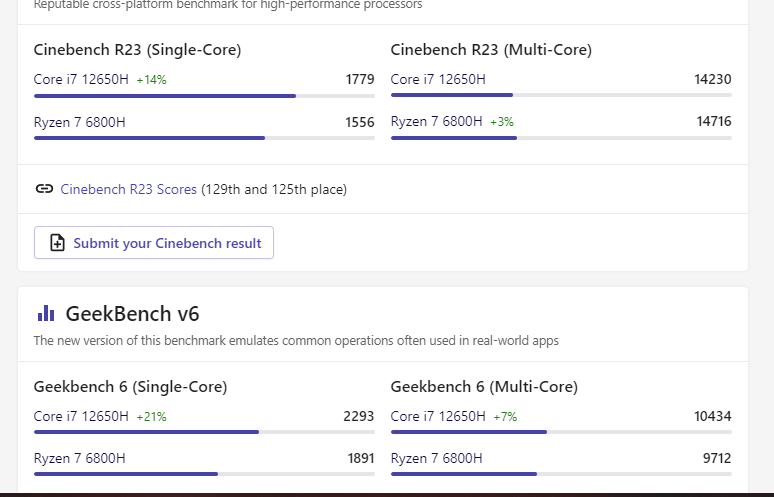774x497 pixels.
Task: Click the bar chart icon beside GeekBench v6
Action: (x=46, y=314)
